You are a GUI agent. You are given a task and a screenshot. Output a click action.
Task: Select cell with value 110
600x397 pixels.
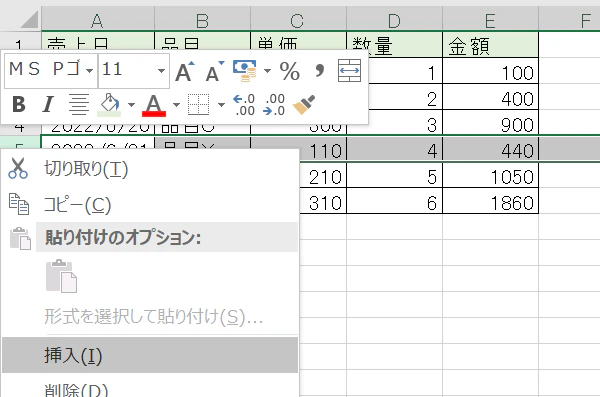[323, 150]
